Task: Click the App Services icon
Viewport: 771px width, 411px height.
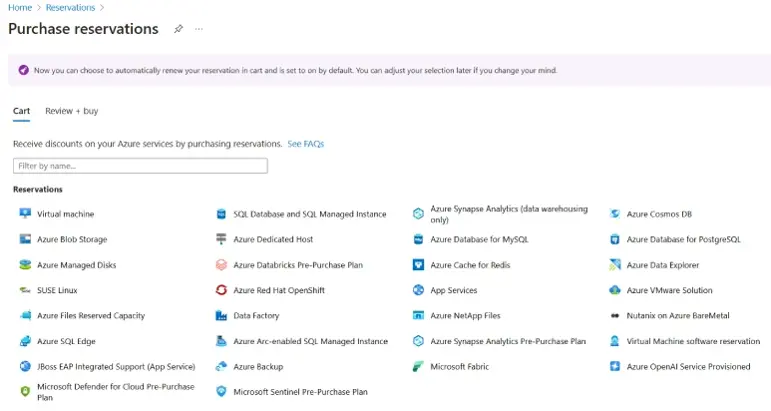Action: tap(418, 290)
